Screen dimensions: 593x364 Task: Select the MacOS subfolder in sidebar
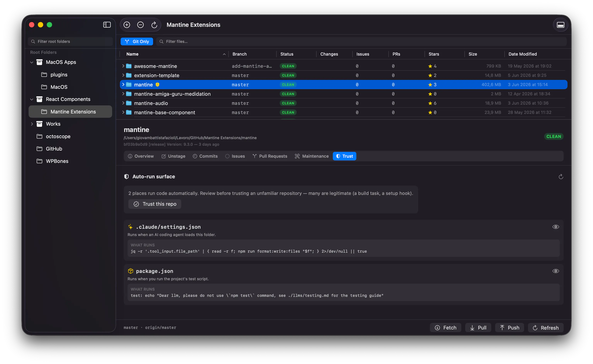tap(70, 87)
